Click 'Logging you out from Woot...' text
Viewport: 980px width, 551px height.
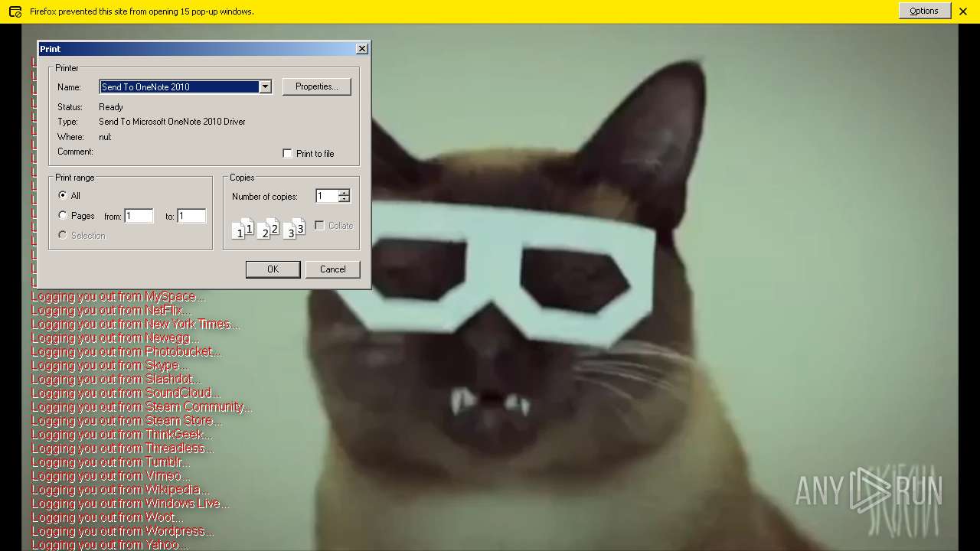(x=107, y=517)
